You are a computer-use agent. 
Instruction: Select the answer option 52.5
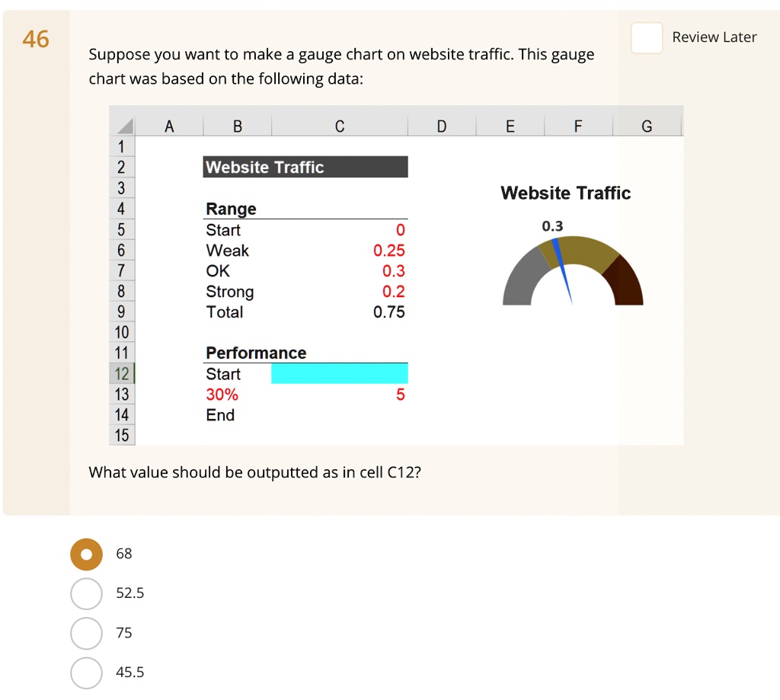[86, 593]
